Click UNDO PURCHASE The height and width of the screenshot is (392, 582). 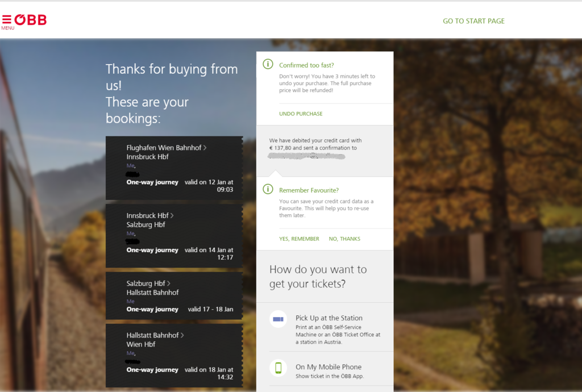point(301,114)
